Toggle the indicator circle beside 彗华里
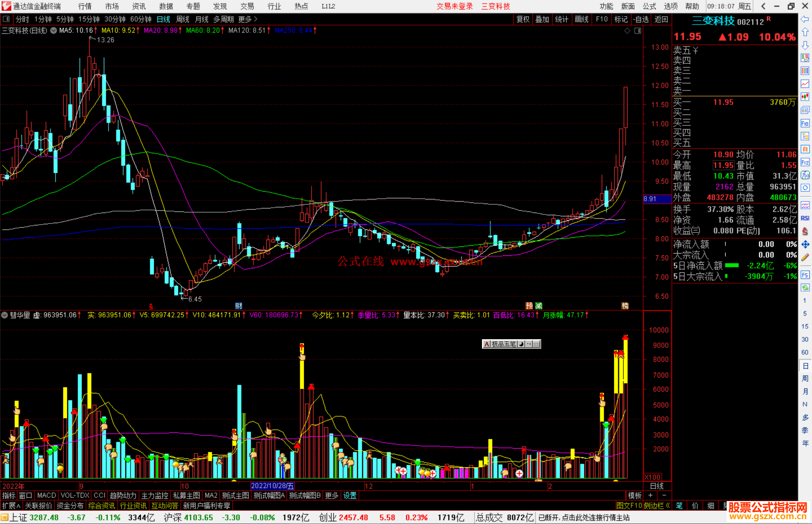 5,315
